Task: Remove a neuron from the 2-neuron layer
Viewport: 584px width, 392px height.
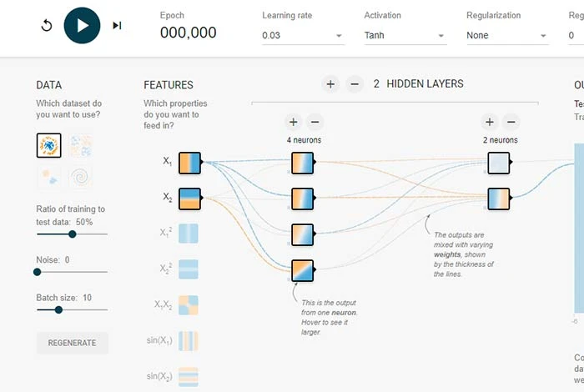Action: pos(511,121)
